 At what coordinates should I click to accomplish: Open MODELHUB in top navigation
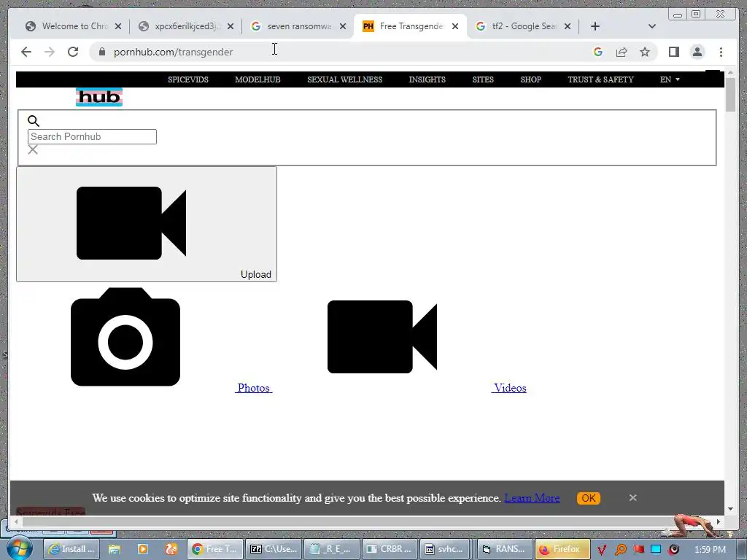[x=258, y=79]
